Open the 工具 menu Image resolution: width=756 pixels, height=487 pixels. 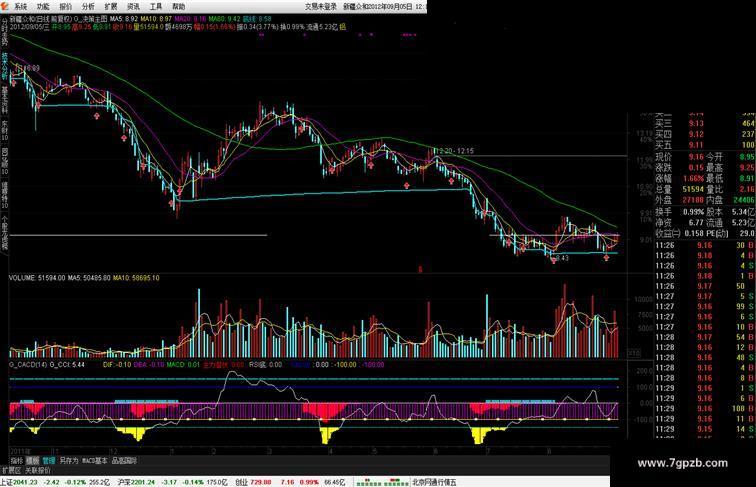(156, 7)
